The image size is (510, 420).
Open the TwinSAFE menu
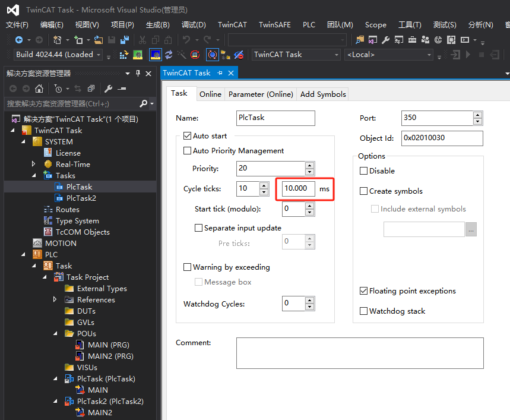pos(274,25)
